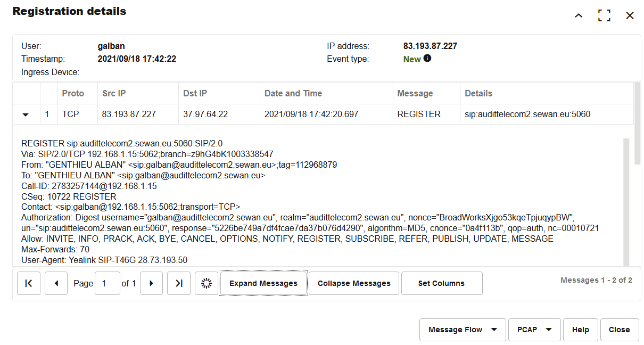Click the Collapse Messages button

click(354, 283)
